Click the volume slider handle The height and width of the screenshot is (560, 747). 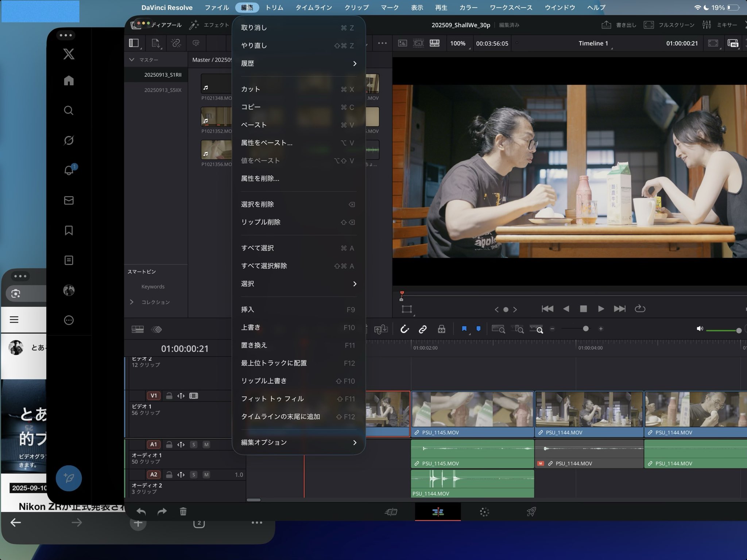(x=739, y=330)
